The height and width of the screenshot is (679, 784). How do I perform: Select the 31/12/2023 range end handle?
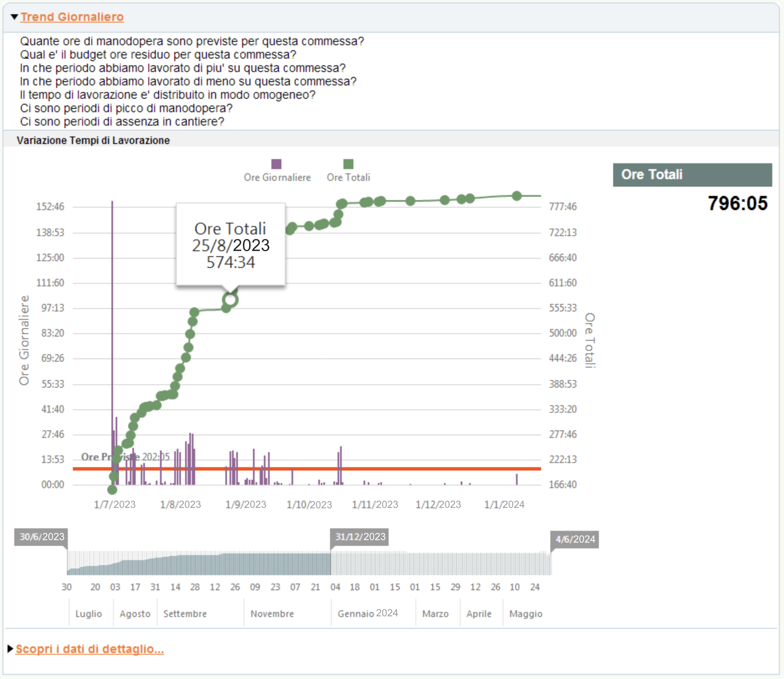pos(360,537)
